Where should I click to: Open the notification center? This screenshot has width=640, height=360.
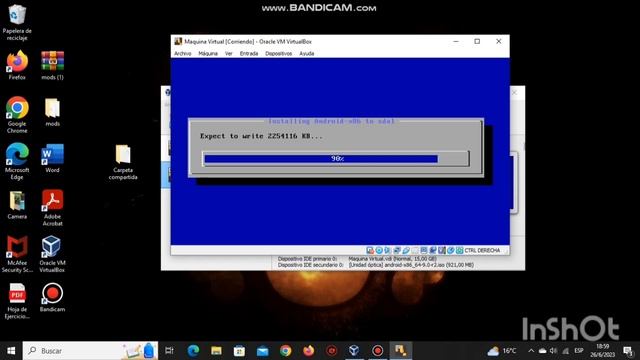click(628, 351)
